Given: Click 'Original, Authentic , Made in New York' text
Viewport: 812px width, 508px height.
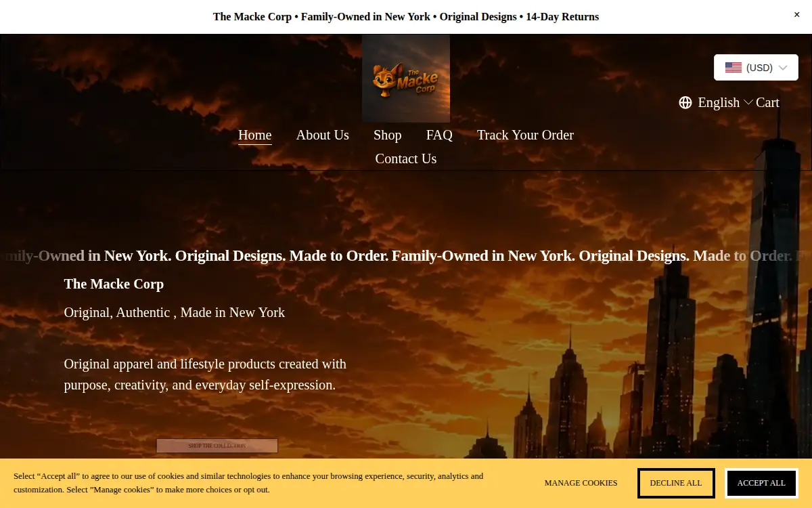Looking at the screenshot, I should pyautogui.click(x=175, y=312).
